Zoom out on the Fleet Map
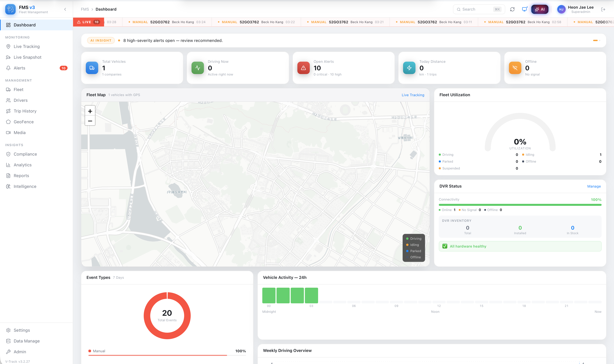The height and width of the screenshot is (364, 614). click(90, 121)
